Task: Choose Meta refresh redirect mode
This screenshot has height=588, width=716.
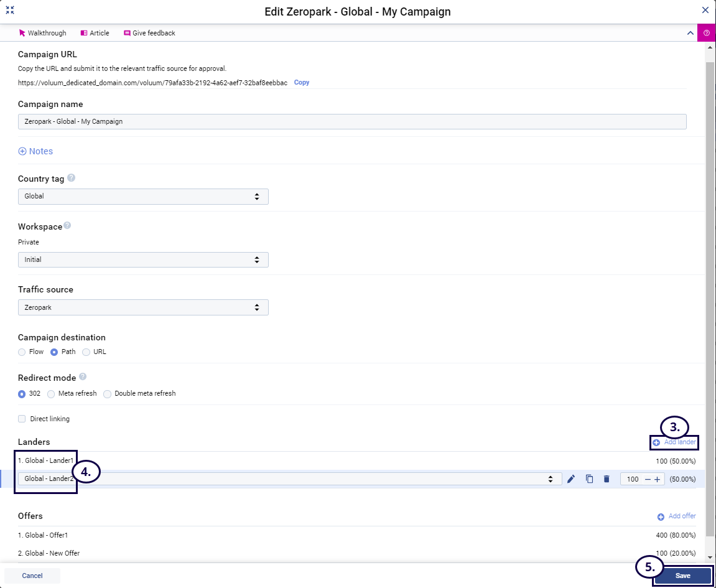Action: pyautogui.click(x=52, y=394)
